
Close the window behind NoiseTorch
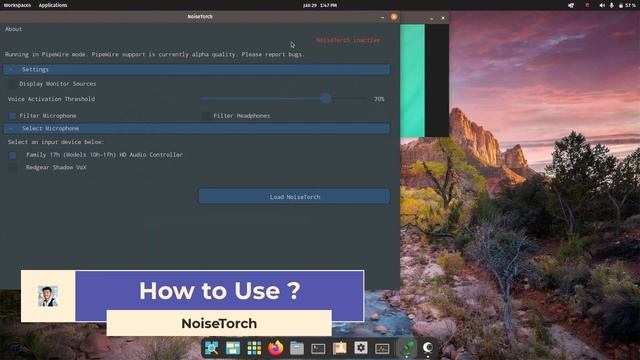(x=443, y=18)
